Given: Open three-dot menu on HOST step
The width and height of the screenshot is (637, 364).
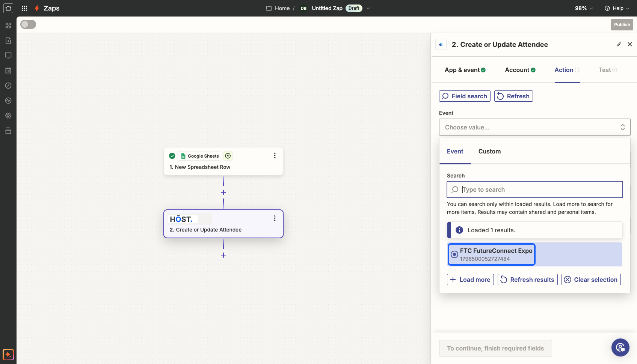Looking at the screenshot, I should point(275,218).
